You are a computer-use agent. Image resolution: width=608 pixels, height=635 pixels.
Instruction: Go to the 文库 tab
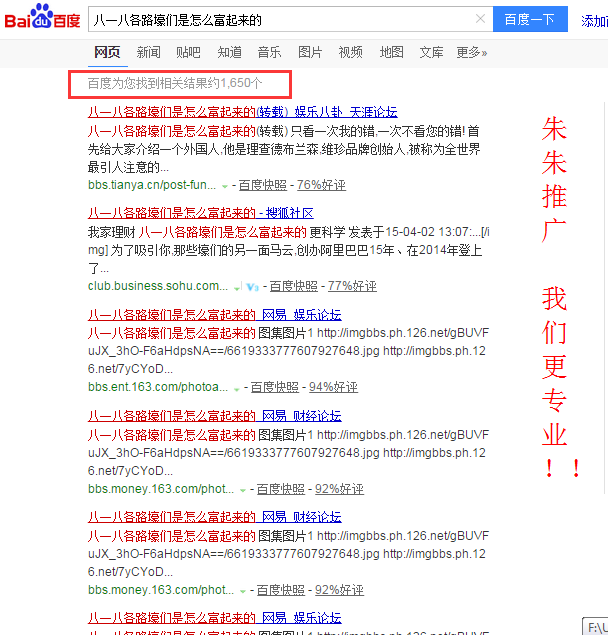click(431, 52)
